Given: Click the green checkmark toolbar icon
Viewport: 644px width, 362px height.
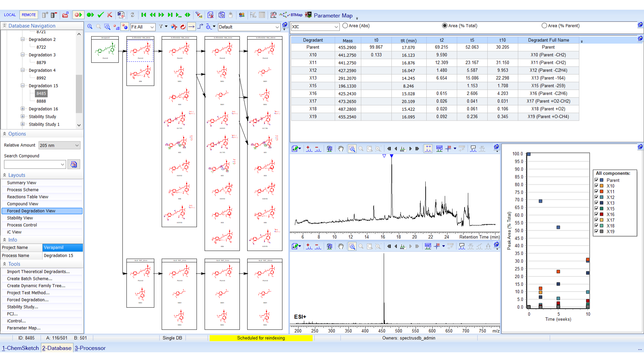Looking at the screenshot, I should (101, 15).
